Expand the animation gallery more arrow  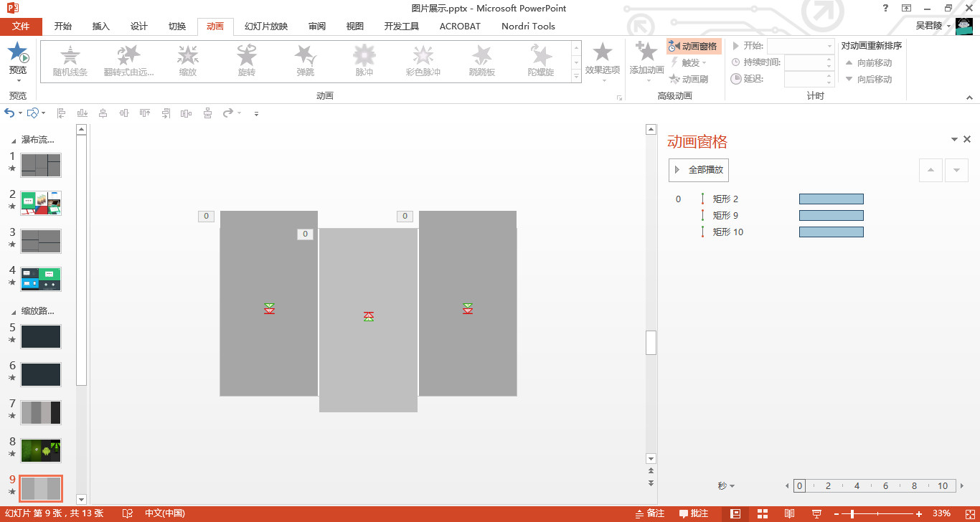(x=576, y=76)
